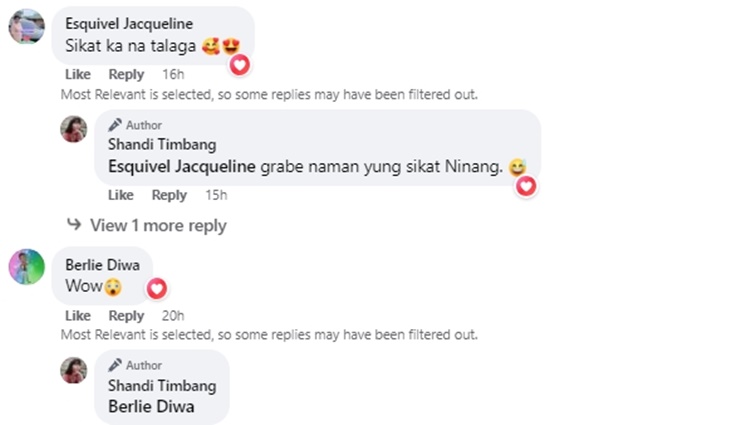750x425 pixels.
Task: Like Berlie Diwa's Wow comment
Action: (77, 316)
